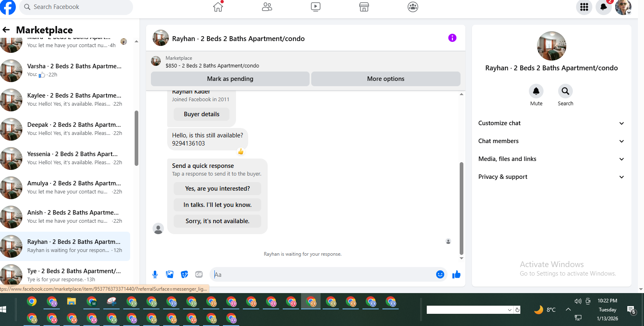Open the Groups icon in top navigation
644x326 pixels.
[413, 7]
